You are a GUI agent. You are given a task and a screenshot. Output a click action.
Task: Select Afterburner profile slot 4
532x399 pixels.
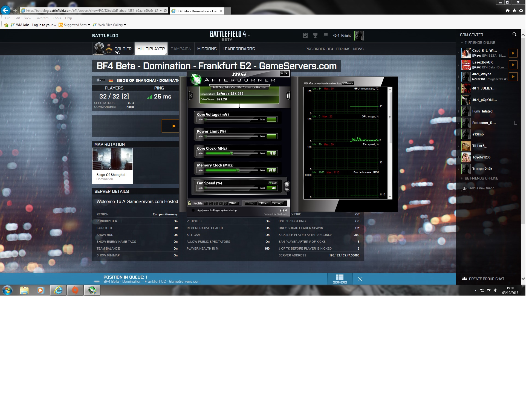221,203
